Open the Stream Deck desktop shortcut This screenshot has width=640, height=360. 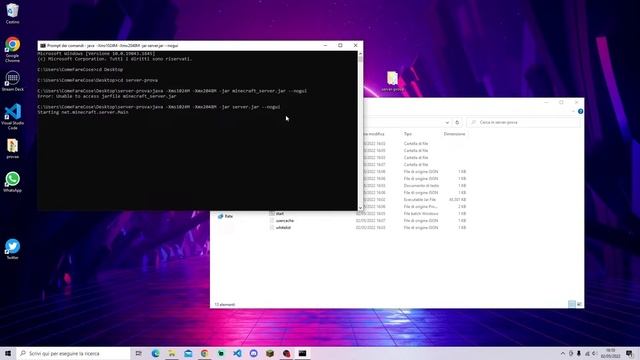pyautogui.click(x=12, y=81)
